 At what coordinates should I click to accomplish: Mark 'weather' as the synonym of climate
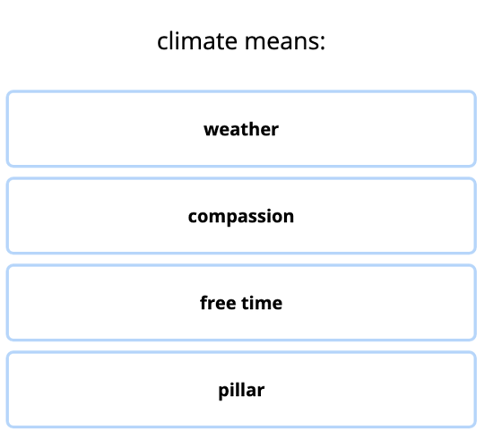coord(241,129)
